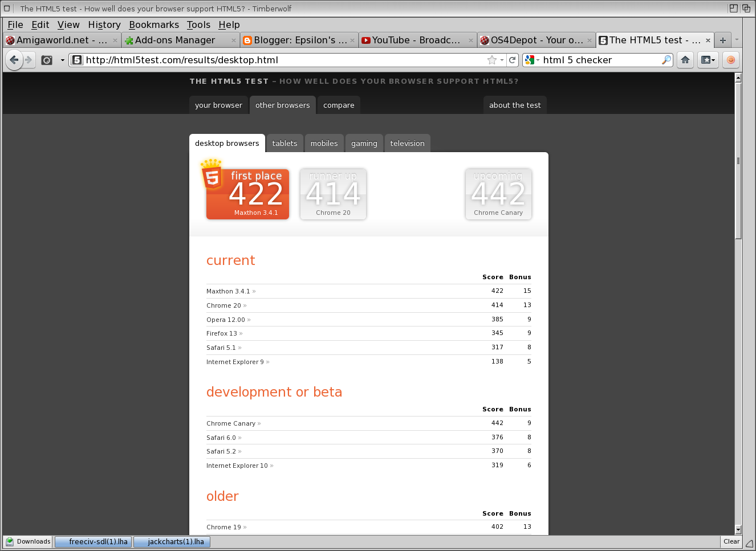Click the orange face icon in toolbar
This screenshot has height=551, width=756.
click(731, 60)
